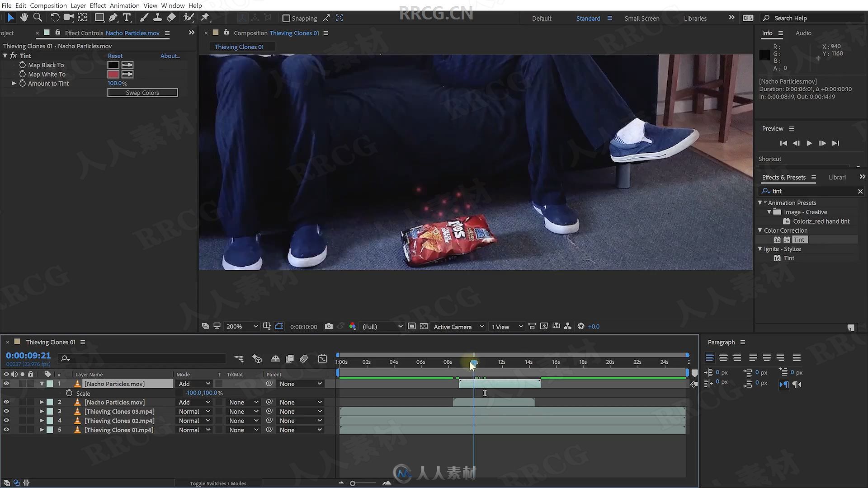Hide the Thieving Clones 01.mp4 layer

[6, 430]
